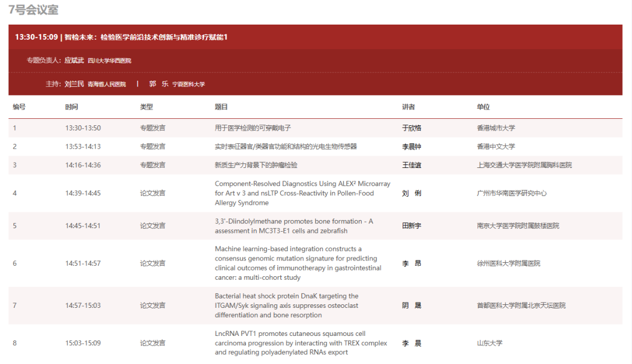Screen dimensions: 632x364
Task: Click 专题发言 type in row 3
Action: [152, 165]
